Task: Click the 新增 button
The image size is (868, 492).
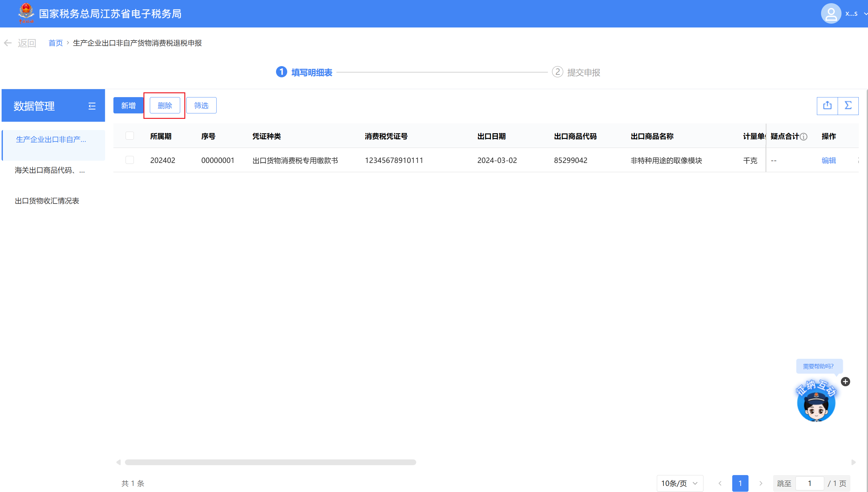Action: click(x=128, y=105)
